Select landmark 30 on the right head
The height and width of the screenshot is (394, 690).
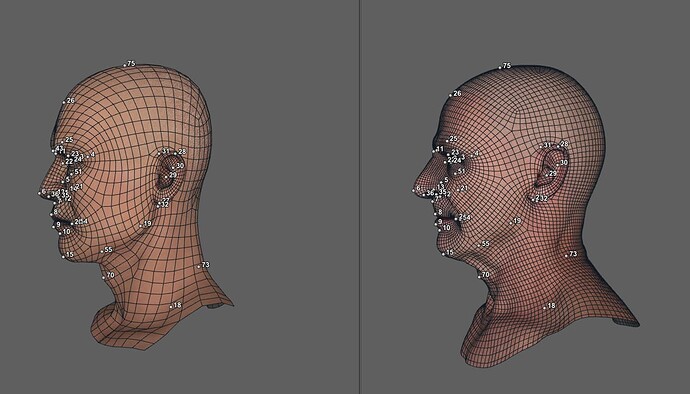click(x=557, y=164)
